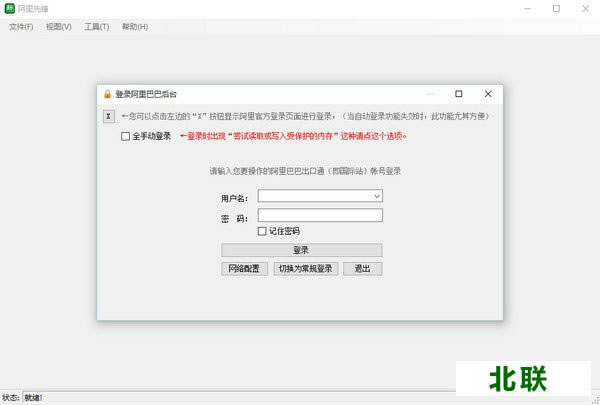Focus the 密码 input field
The image size is (600, 405).
tap(320, 215)
